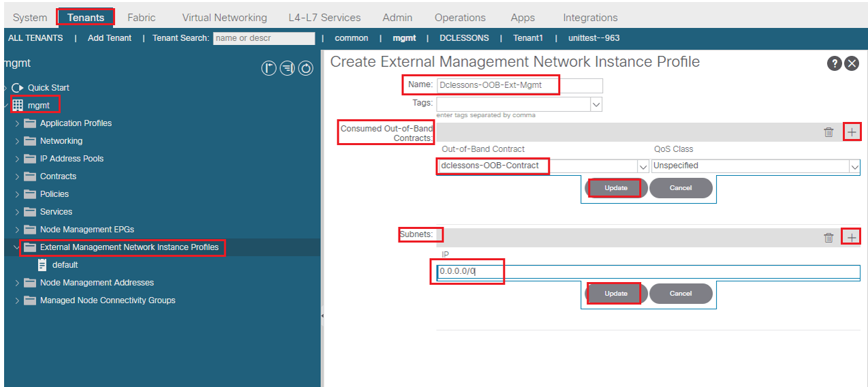
Task: Switch to the Tenants tab
Action: point(86,18)
